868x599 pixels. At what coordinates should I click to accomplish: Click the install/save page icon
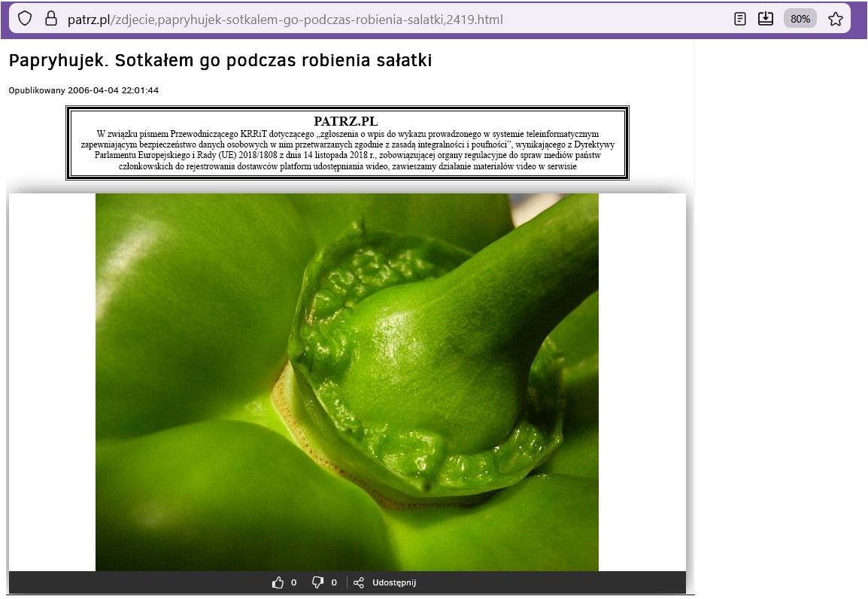(766, 19)
